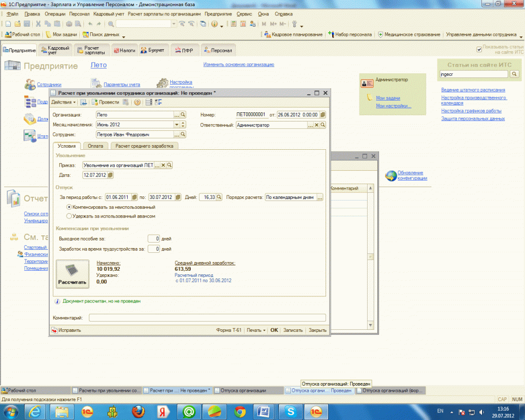The width and height of the screenshot is (525, 420).
Task: Open calendar icon for document date field
Action: tap(322, 115)
